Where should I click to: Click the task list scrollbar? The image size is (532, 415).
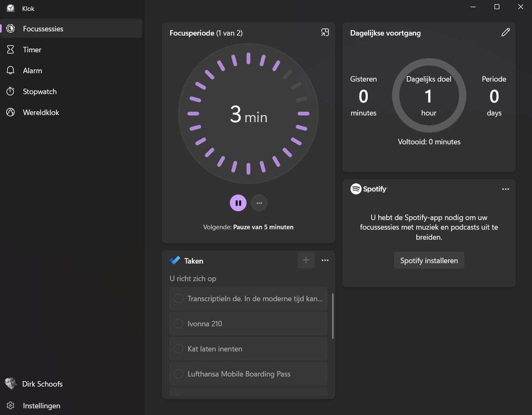point(333,316)
